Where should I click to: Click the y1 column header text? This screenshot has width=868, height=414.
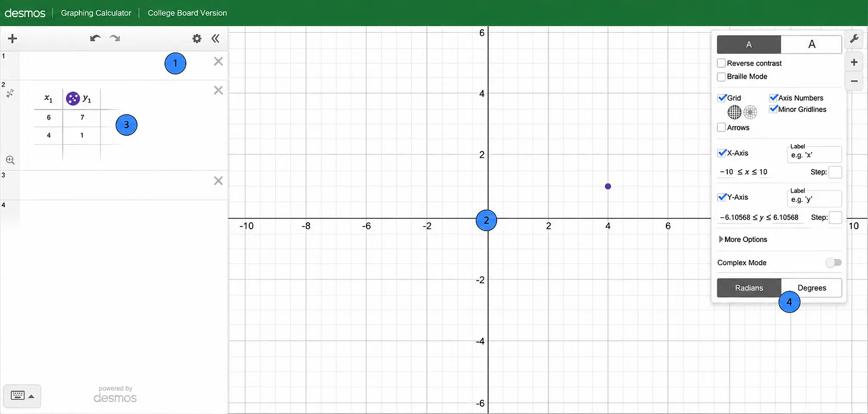coord(87,99)
